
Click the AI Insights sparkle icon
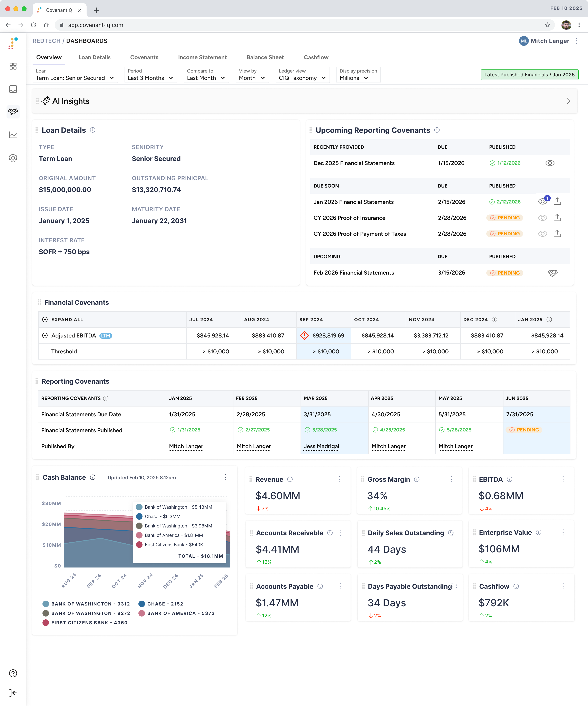[x=46, y=101]
